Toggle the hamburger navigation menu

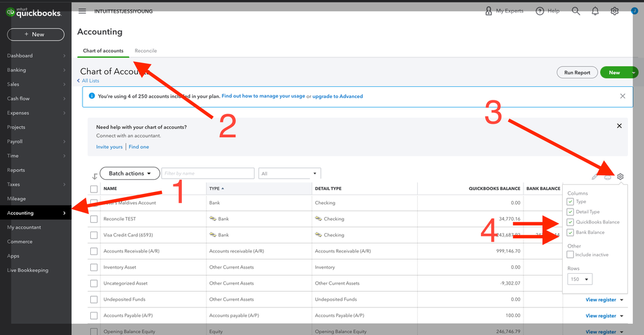coord(82,11)
